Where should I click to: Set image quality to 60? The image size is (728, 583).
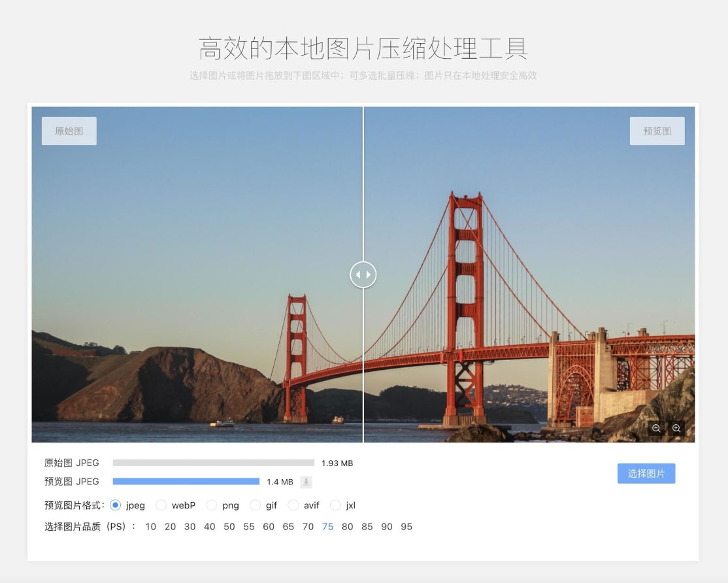point(269,527)
